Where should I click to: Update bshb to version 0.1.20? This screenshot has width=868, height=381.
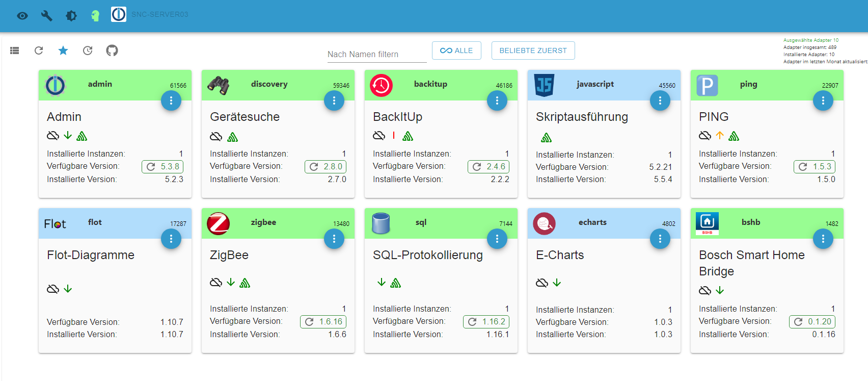(812, 322)
